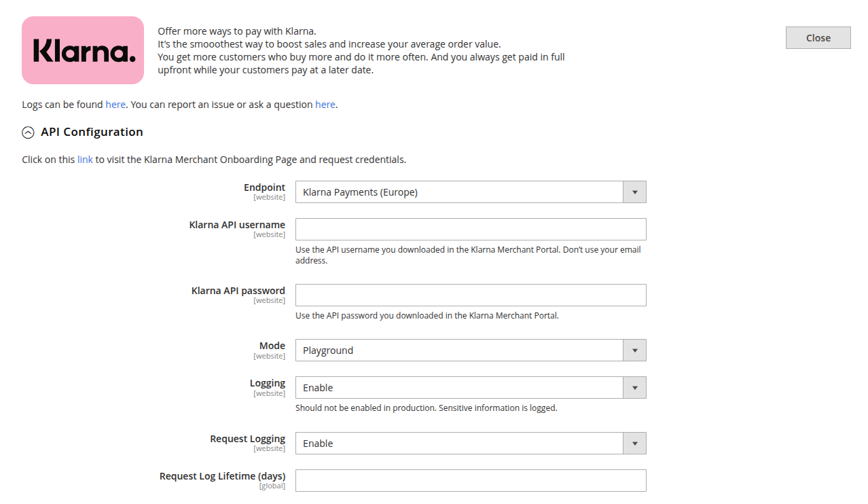Click the 'Request Log Lifetime (days)' label
This screenshot has height=504, width=868.
(222, 476)
